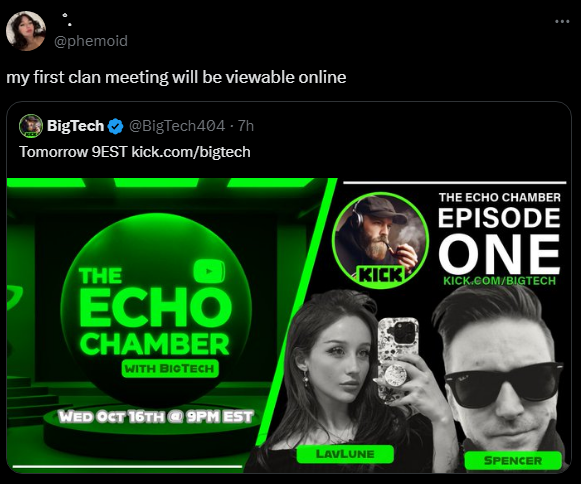Screen dimensions: 581x484
Task: Open the phemoid profile avatar
Action: (26, 31)
